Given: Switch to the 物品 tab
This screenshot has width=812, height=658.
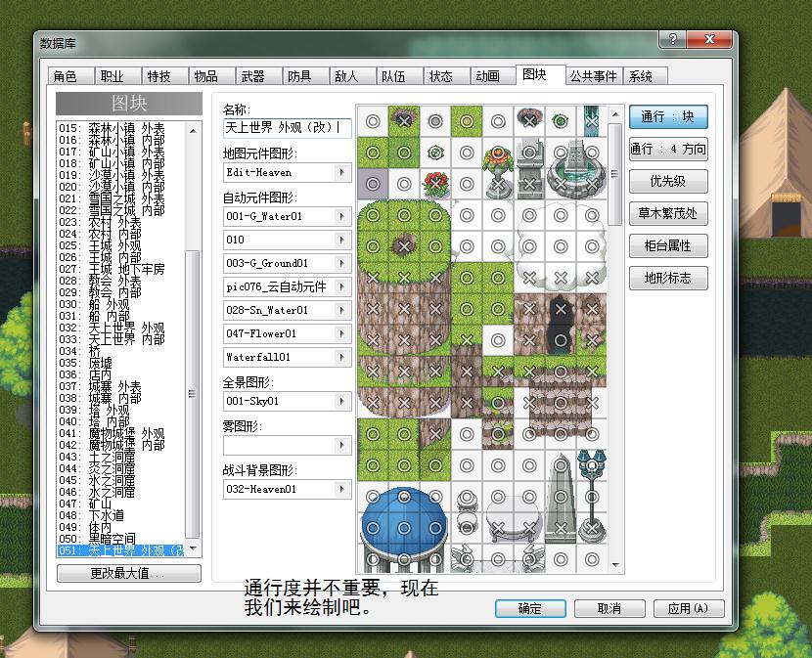Looking at the screenshot, I should 211,76.
